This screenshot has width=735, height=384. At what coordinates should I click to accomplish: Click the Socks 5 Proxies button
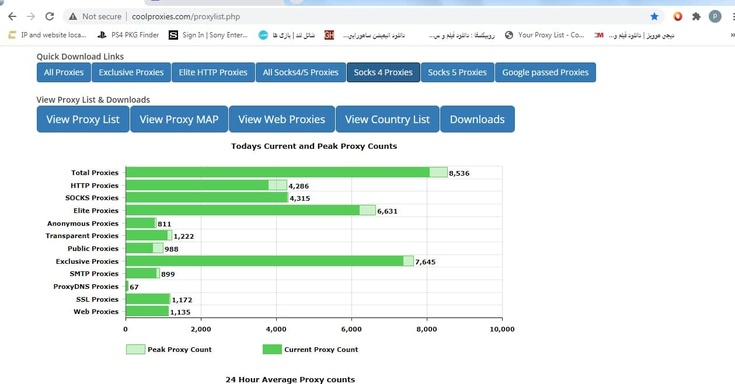[457, 72]
